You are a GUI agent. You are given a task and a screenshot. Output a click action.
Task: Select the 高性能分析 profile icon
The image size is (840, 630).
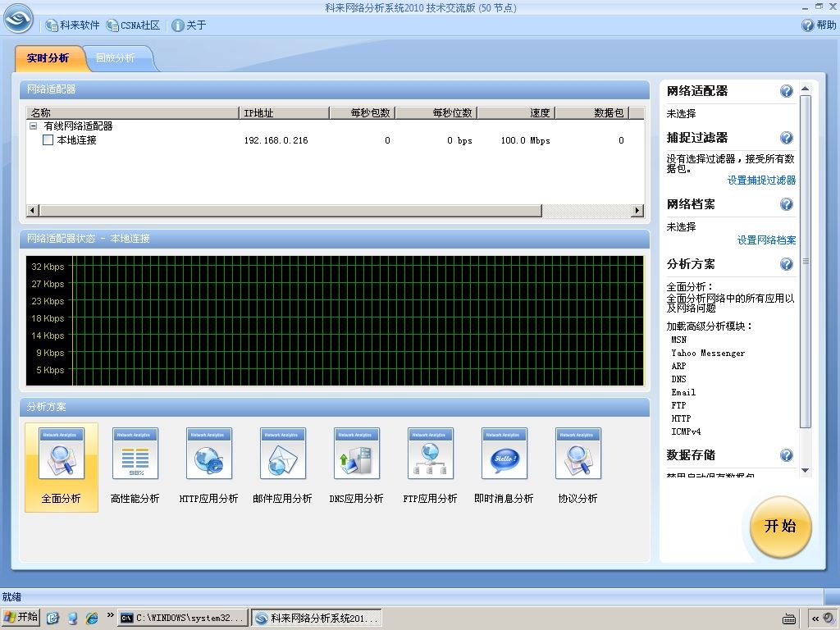click(x=135, y=467)
